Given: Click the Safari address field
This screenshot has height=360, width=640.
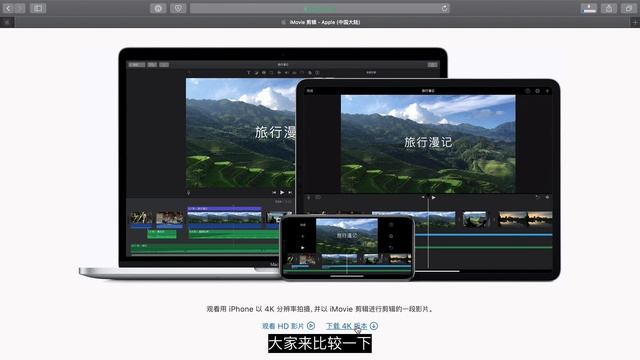Looking at the screenshot, I should [320, 8].
